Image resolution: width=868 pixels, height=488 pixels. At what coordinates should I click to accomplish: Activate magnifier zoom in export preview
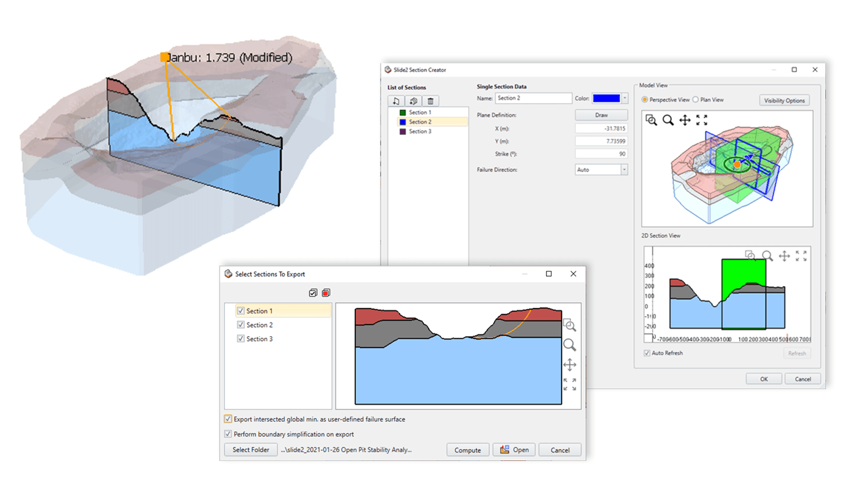click(x=570, y=345)
